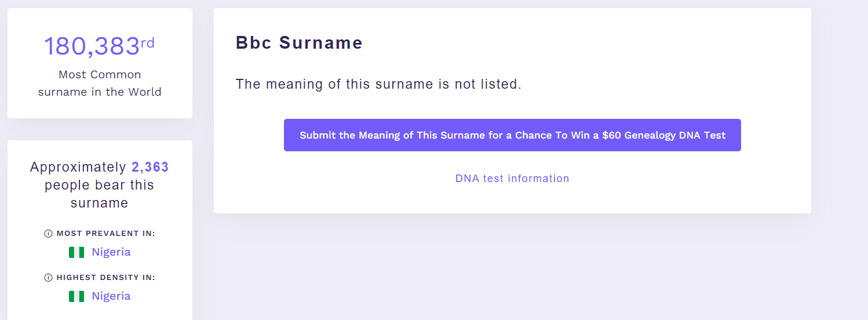Click the info icon beside Highest Density In
The image size is (868, 320).
(49, 278)
